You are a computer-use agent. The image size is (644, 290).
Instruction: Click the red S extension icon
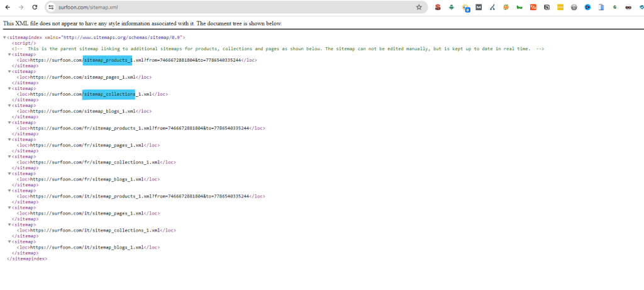click(x=438, y=8)
